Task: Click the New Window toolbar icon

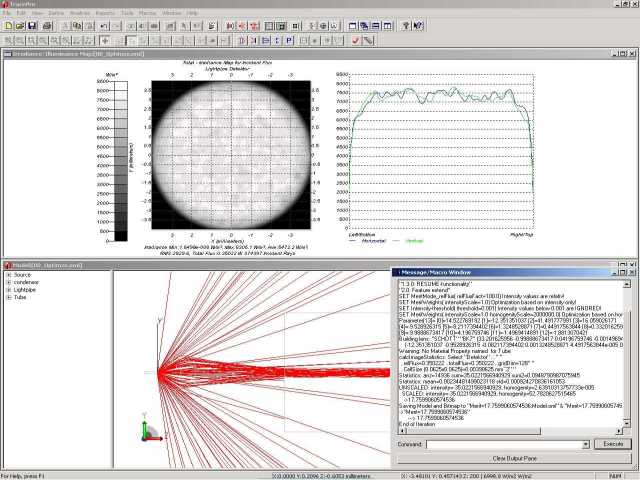Action: 353,26
